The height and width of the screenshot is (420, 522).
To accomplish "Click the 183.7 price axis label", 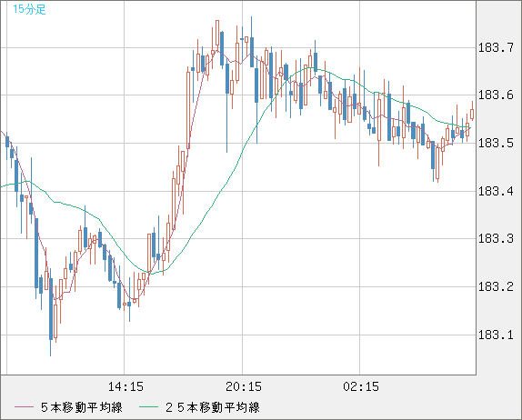I will (x=496, y=48).
